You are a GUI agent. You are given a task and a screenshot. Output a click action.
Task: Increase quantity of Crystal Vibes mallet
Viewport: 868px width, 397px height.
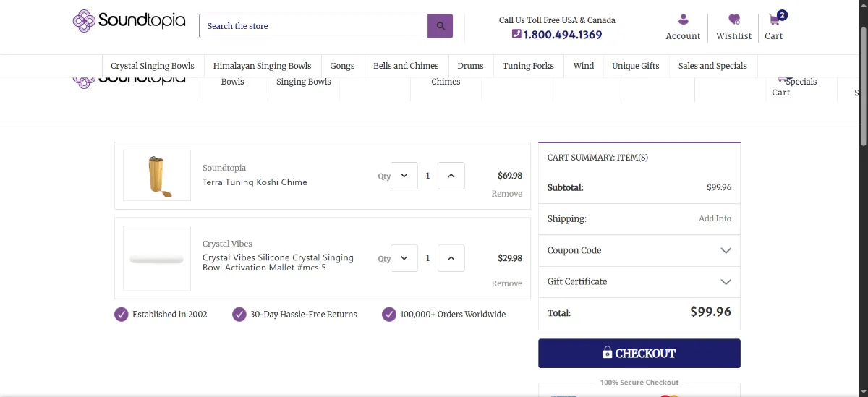point(451,258)
